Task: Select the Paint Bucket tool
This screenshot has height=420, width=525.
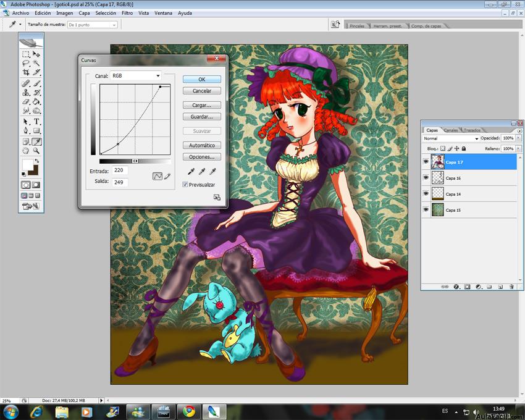Action: pyautogui.click(x=36, y=101)
